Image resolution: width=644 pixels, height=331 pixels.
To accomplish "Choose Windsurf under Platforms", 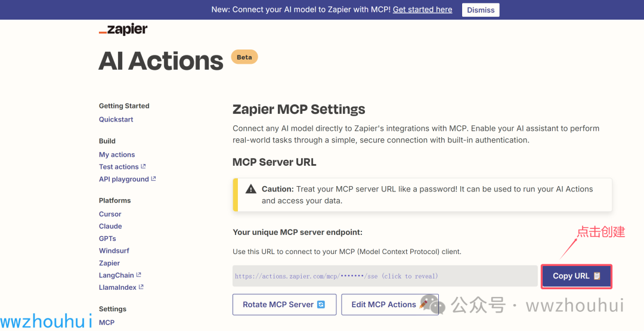I will coord(114,250).
